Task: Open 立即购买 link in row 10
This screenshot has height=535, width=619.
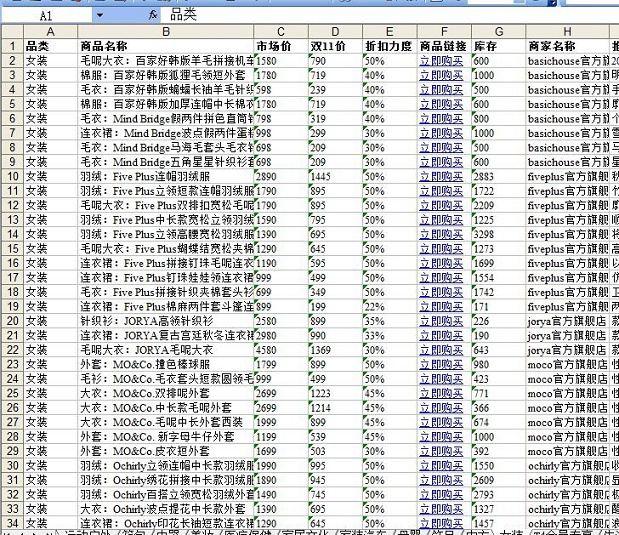Action: (441, 176)
